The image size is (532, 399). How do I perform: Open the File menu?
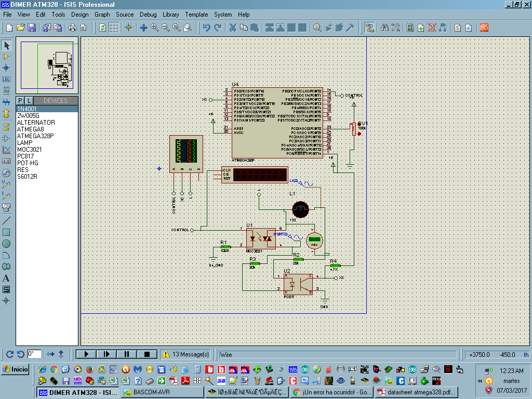[x=7, y=15]
